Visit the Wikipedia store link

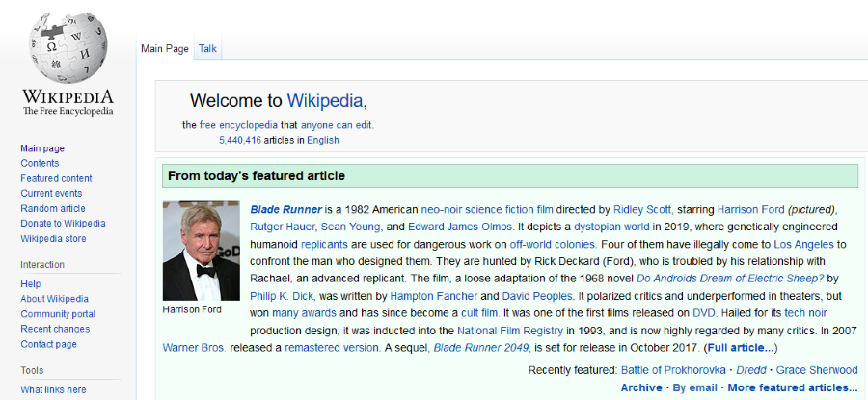pos(54,238)
